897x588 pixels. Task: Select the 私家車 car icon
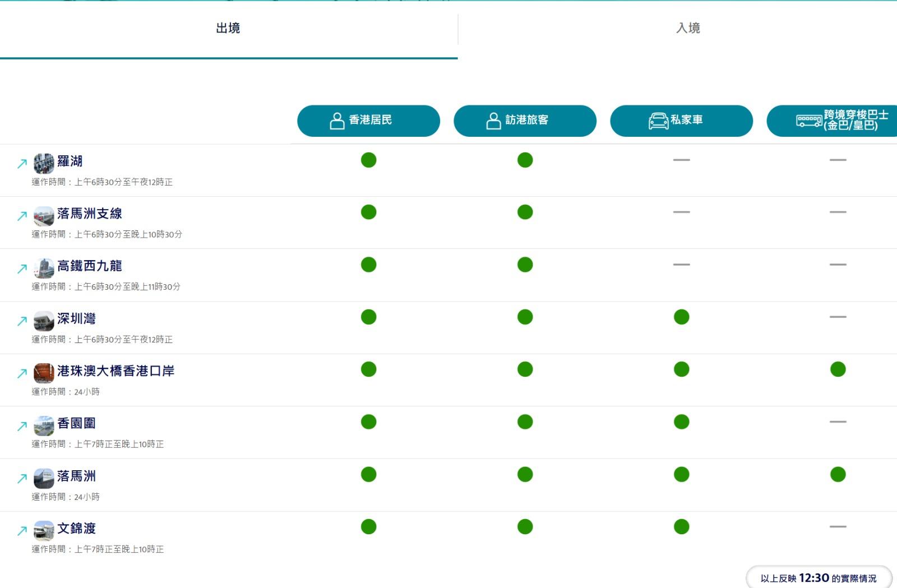pos(657,119)
